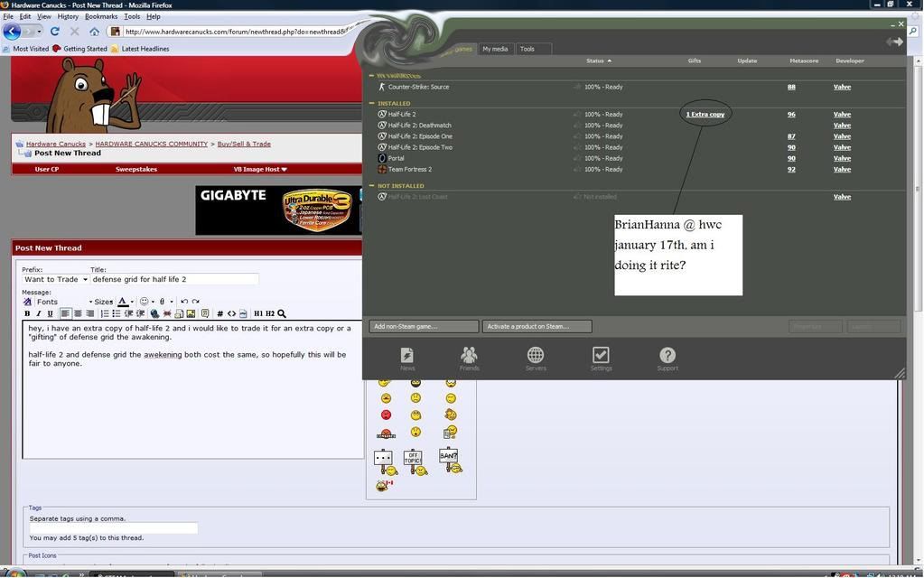Screen dimensions: 924x578
Task: Reload the page in Firefox
Action: coord(55,32)
